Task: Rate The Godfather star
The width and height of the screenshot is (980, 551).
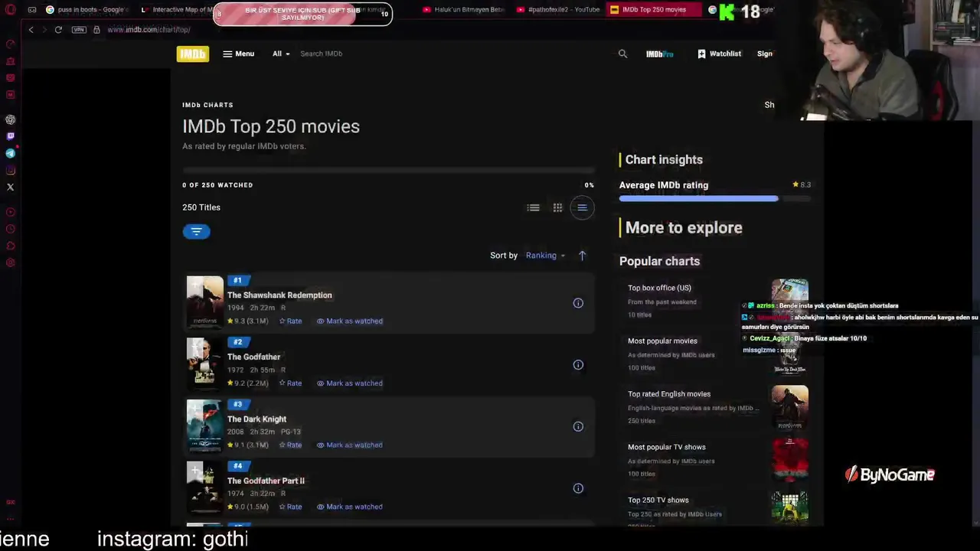Action: click(290, 383)
